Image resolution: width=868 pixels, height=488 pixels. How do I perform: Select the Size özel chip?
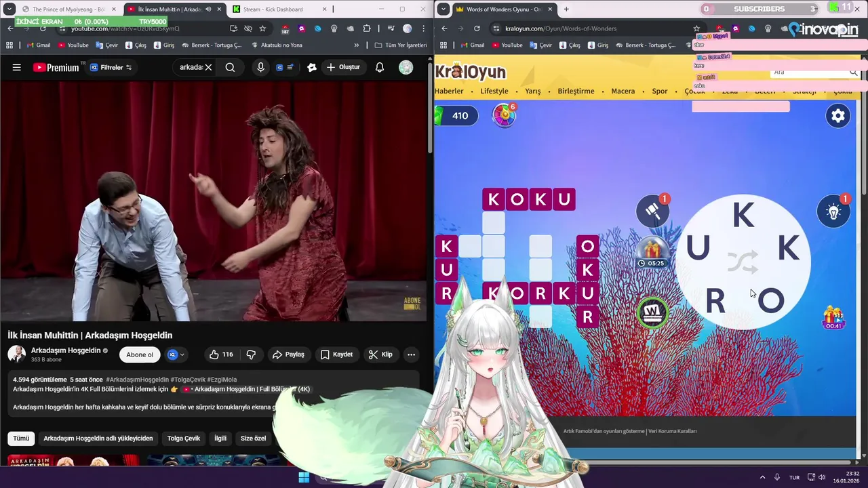click(x=253, y=439)
